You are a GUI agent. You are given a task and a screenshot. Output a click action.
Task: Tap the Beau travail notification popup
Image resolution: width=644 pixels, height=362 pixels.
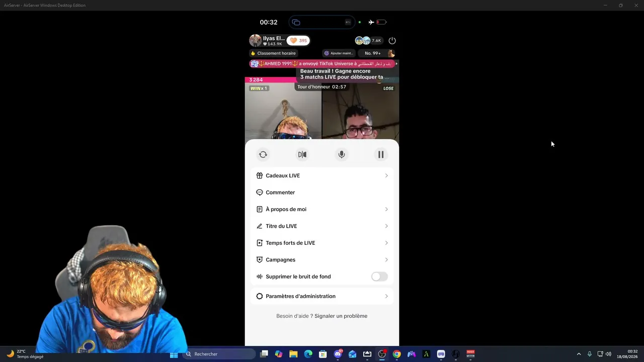click(x=347, y=74)
